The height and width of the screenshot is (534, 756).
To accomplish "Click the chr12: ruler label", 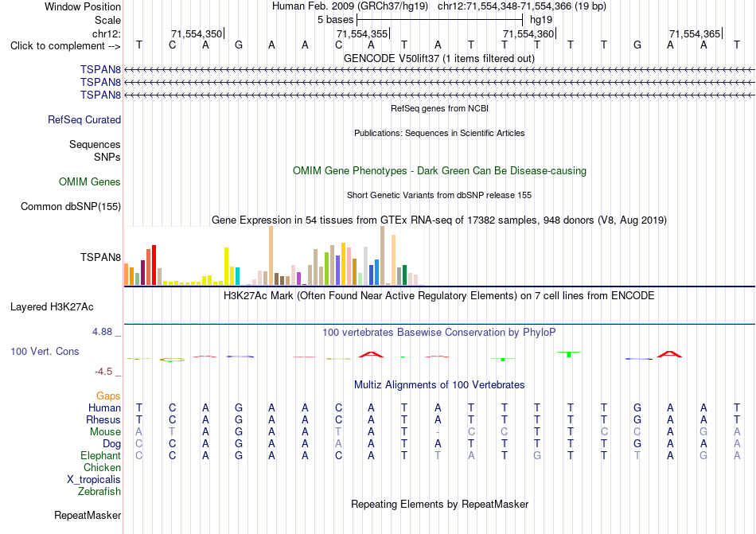I will tap(107, 33).
